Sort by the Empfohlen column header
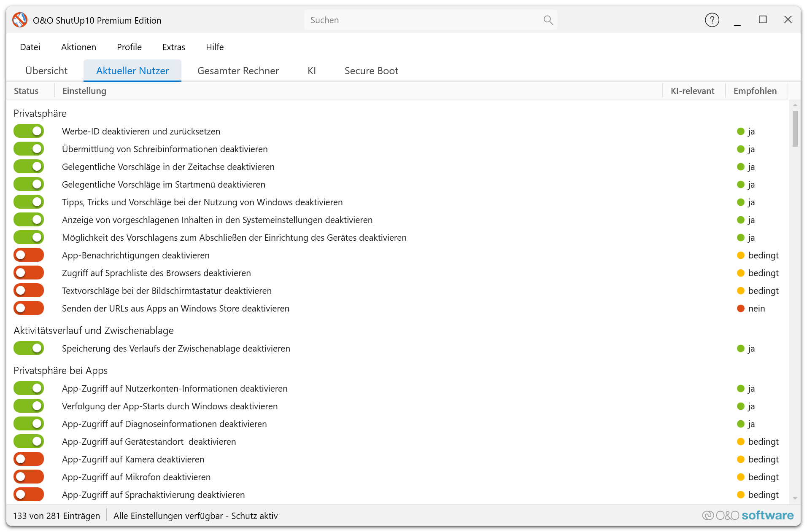Image resolution: width=807 pixels, height=532 pixels. pyautogui.click(x=756, y=91)
